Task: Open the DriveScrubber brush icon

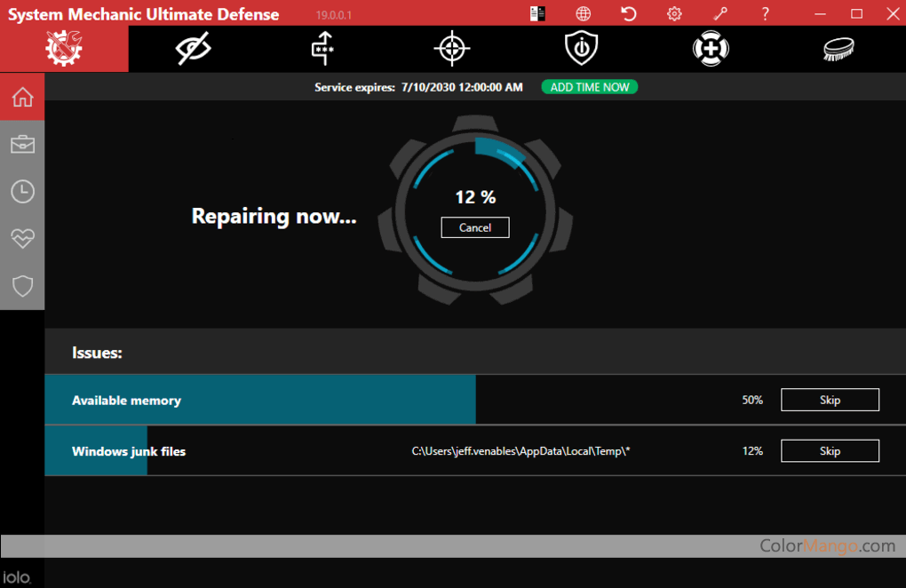Action: 839,49
